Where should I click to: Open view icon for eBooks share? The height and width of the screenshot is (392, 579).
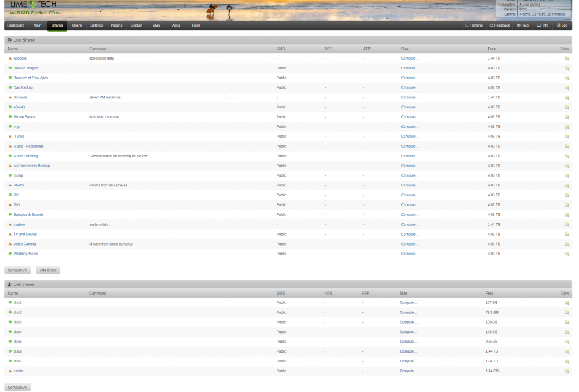(x=566, y=108)
